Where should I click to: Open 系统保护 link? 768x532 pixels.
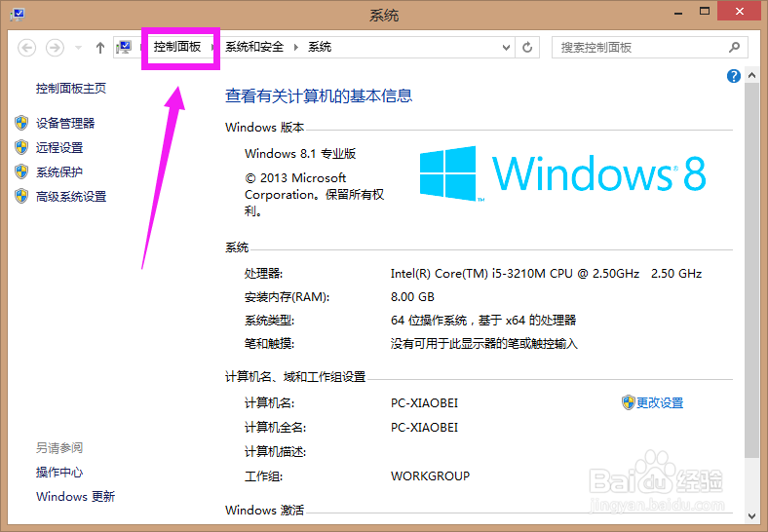(59, 171)
